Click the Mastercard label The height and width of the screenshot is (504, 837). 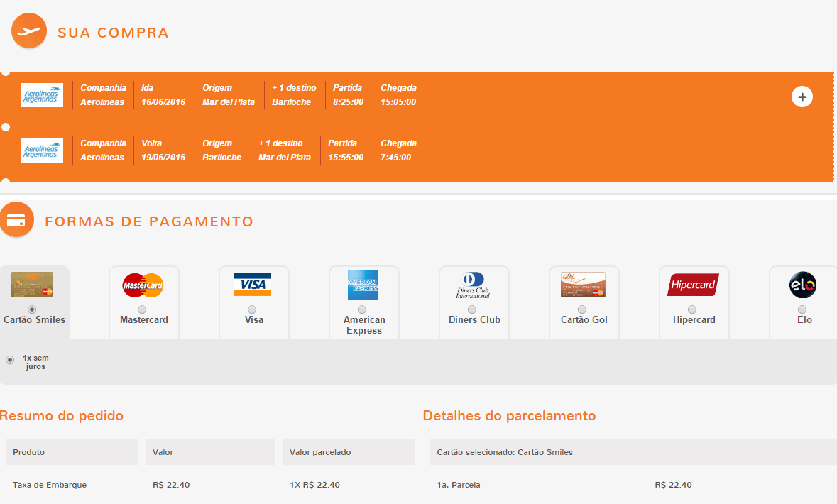(144, 320)
